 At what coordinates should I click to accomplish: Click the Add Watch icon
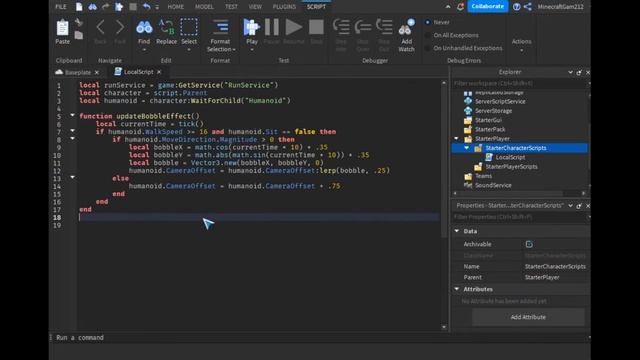(406, 27)
